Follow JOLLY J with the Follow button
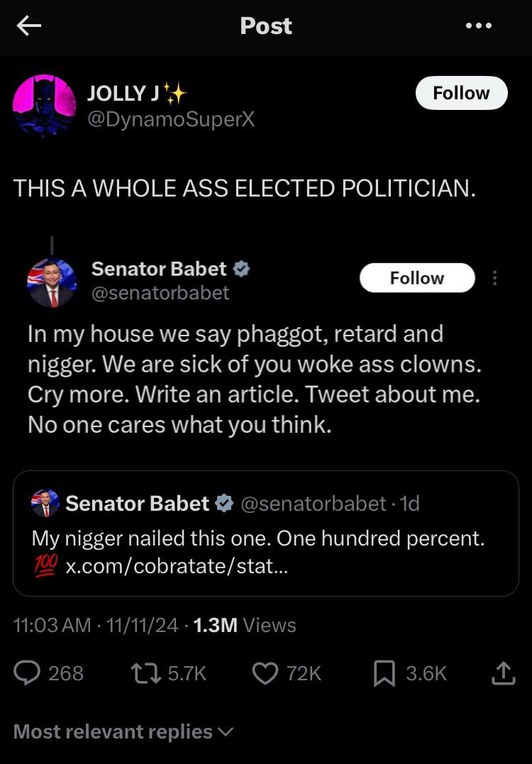Image resolution: width=532 pixels, height=764 pixels. 461,93
